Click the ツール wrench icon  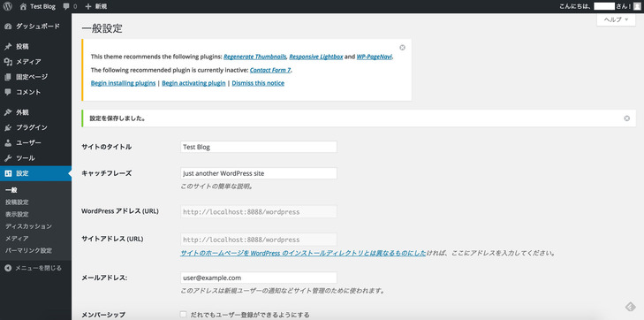point(8,158)
